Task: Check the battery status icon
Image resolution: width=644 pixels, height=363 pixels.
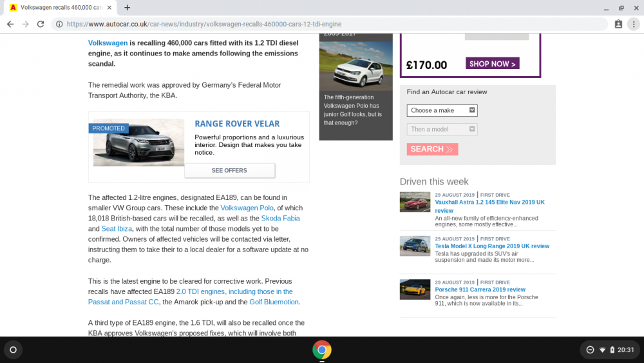Action: (x=612, y=350)
